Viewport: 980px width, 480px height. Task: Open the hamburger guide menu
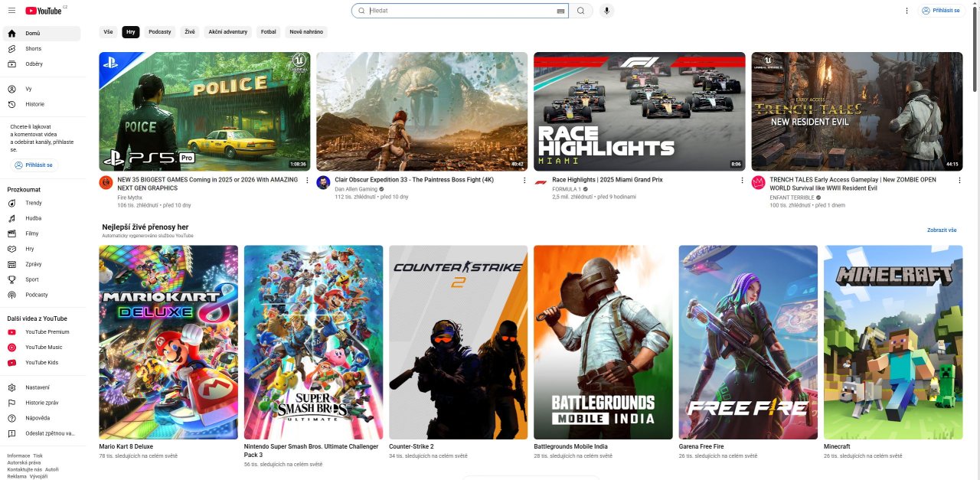pos(11,11)
